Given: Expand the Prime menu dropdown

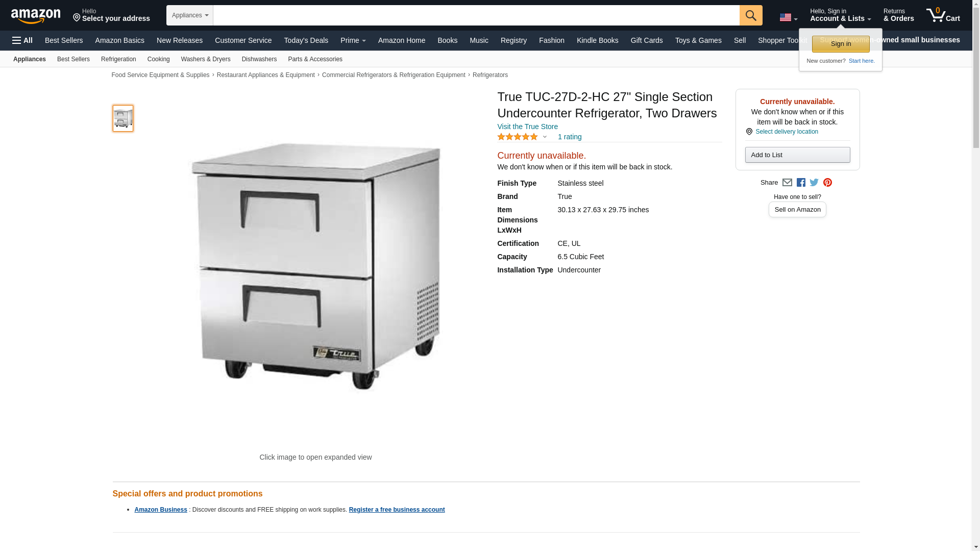Looking at the screenshot, I should coord(353,40).
